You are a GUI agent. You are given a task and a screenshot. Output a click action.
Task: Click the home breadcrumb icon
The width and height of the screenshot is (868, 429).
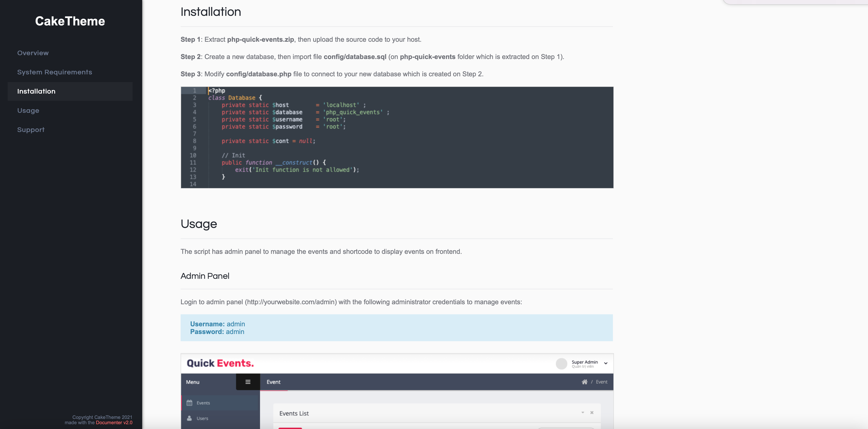584,382
